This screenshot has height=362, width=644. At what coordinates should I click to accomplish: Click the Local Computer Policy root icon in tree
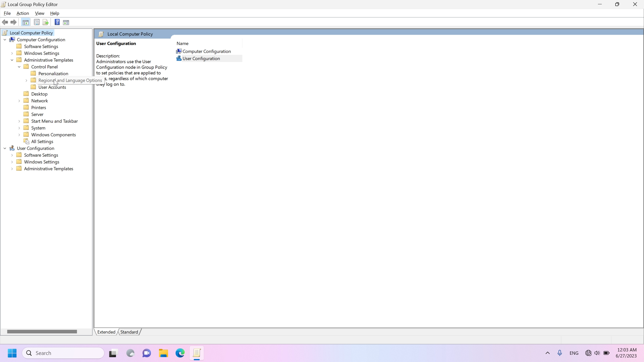point(5,33)
